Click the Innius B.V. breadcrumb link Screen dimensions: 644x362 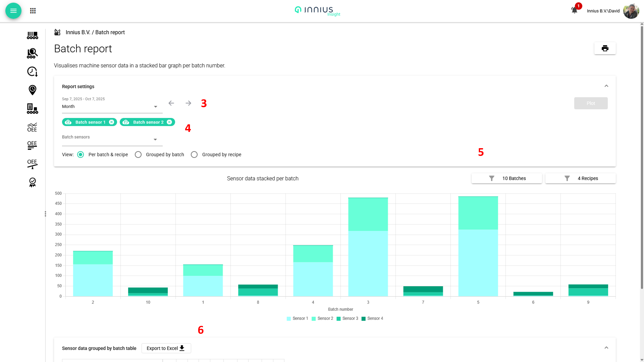78,32
